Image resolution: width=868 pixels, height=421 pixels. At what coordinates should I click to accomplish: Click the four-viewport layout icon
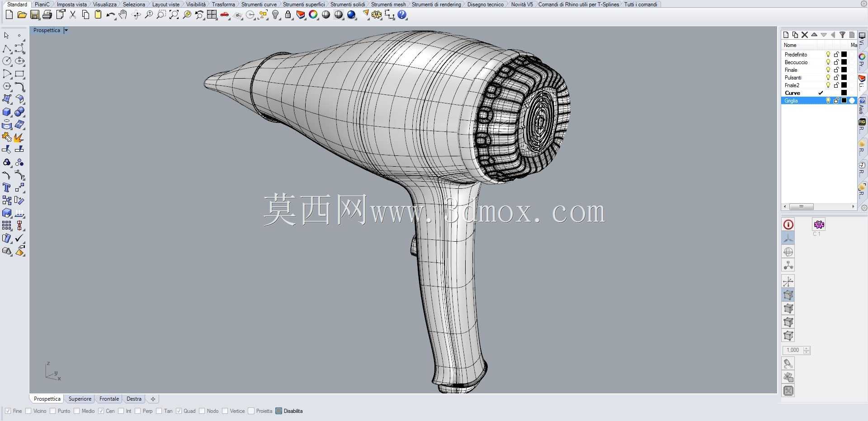point(212,15)
